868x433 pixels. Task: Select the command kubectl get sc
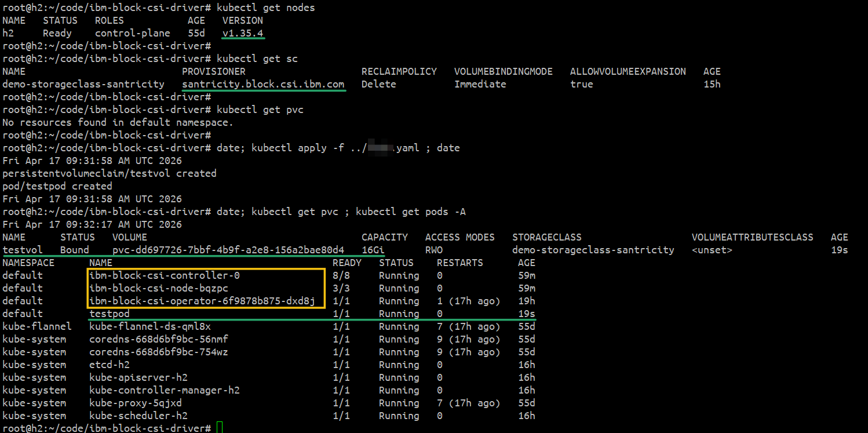(257, 59)
